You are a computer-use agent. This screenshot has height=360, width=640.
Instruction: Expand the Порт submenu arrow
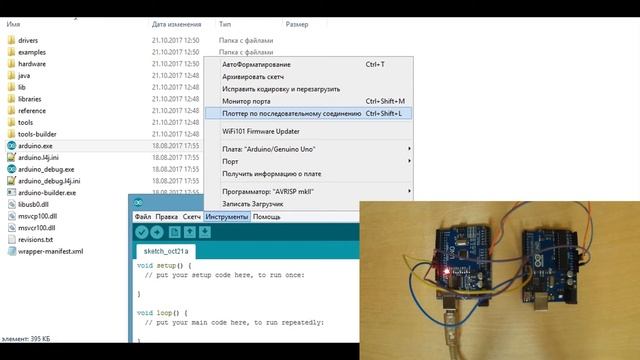tap(409, 161)
